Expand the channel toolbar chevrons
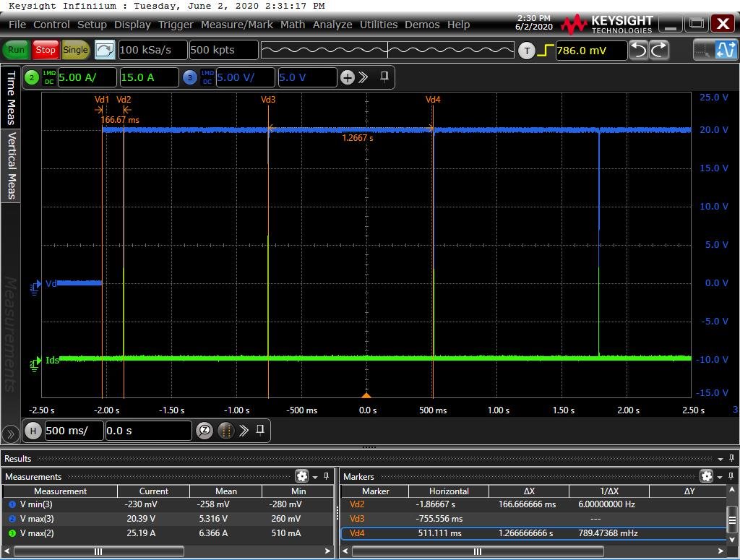The width and height of the screenshot is (740, 560). click(x=363, y=77)
